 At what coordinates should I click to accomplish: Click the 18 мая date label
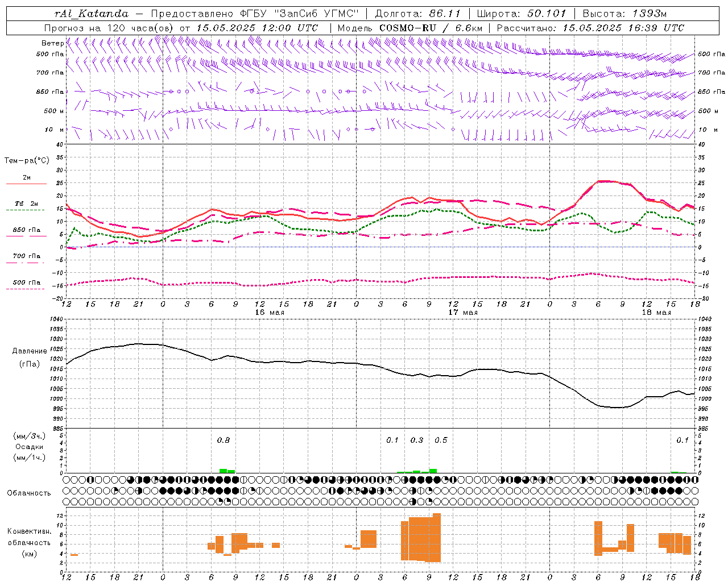[x=656, y=313]
